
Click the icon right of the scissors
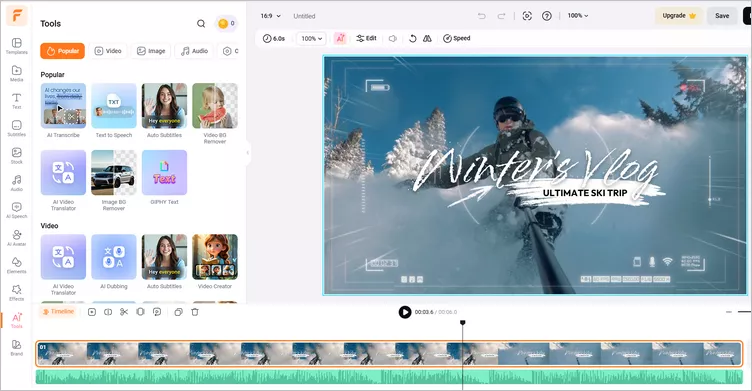(140, 312)
